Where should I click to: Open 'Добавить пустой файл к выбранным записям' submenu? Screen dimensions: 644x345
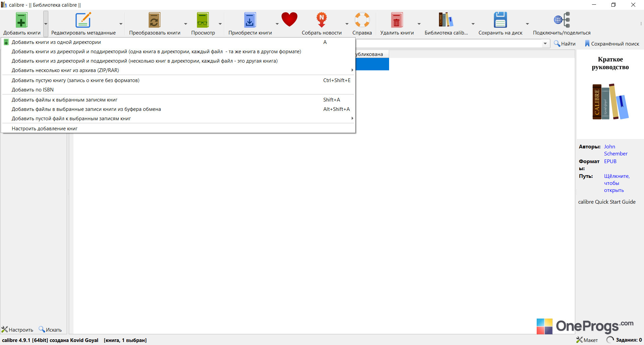(178, 119)
